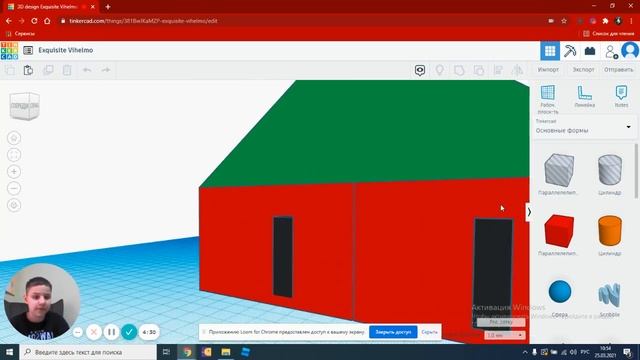
Task: Edit the design name Exquisite Vihelmo
Action: [x=66, y=50]
